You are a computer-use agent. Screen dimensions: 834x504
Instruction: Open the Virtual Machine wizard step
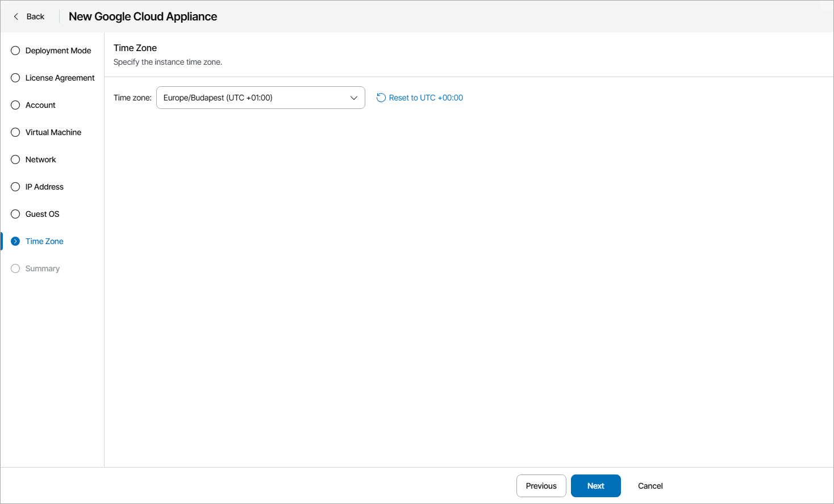[53, 132]
